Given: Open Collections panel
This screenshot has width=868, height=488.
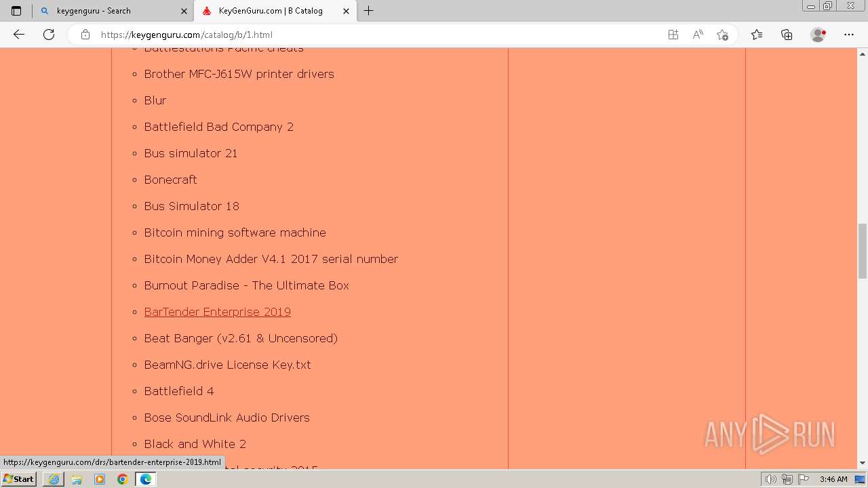Looking at the screenshot, I should pyautogui.click(x=787, y=35).
